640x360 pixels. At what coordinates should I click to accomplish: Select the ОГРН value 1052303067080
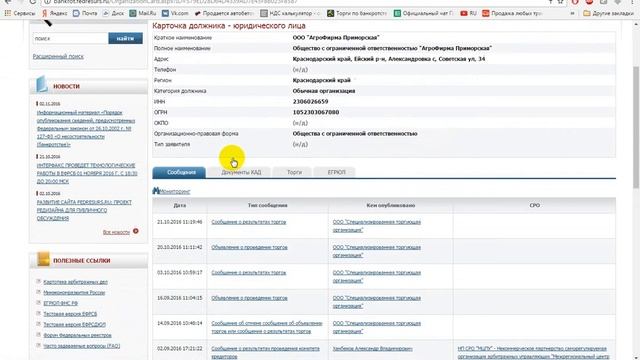tap(316, 112)
